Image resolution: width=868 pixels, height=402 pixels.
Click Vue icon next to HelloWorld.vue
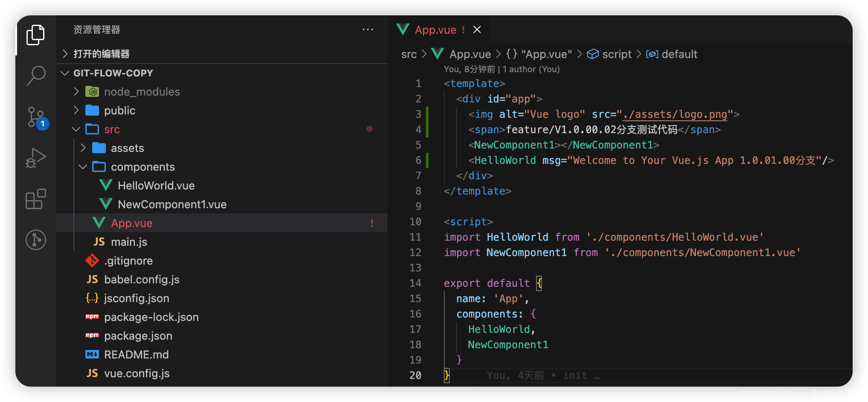coord(106,185)
